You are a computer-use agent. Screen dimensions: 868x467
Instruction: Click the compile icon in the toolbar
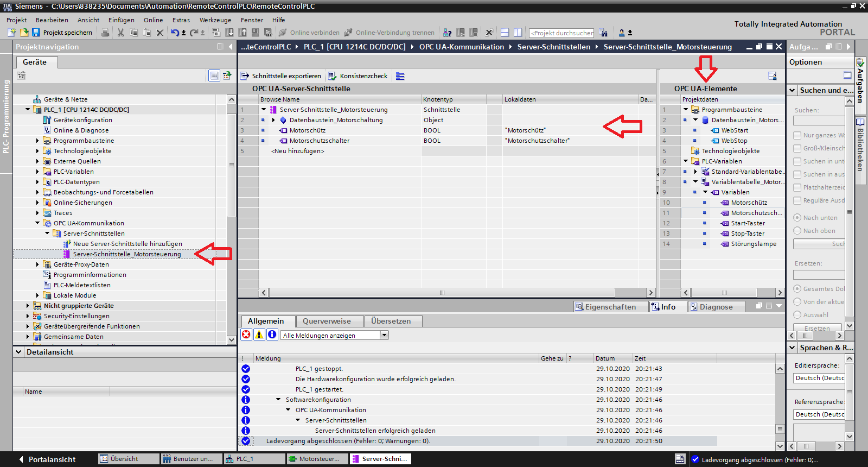tap(216, 33)
